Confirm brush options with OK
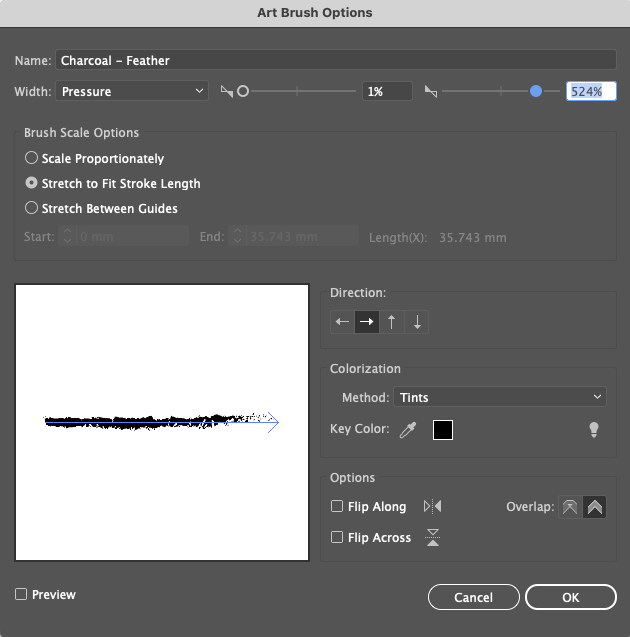Image resolution: width=630 pixels, height=637 pixels. tap(571, 597)
